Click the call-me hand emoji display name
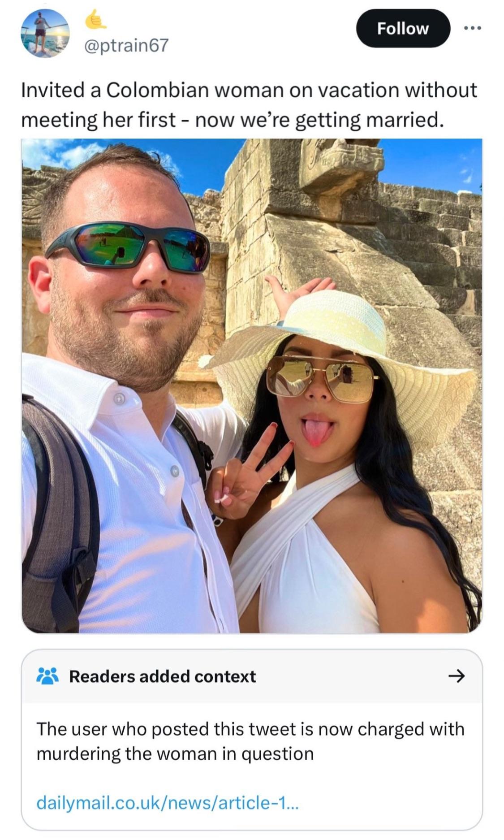 pos(95,19)
